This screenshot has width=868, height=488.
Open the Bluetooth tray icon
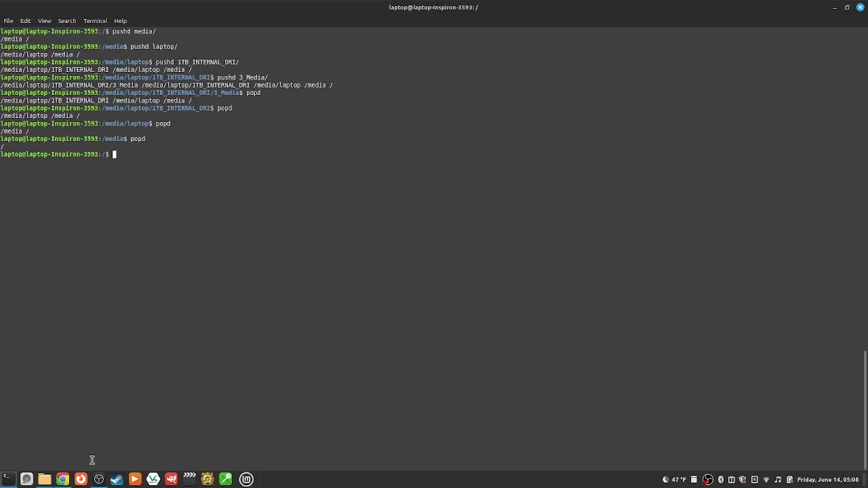(x=721, y=479)
